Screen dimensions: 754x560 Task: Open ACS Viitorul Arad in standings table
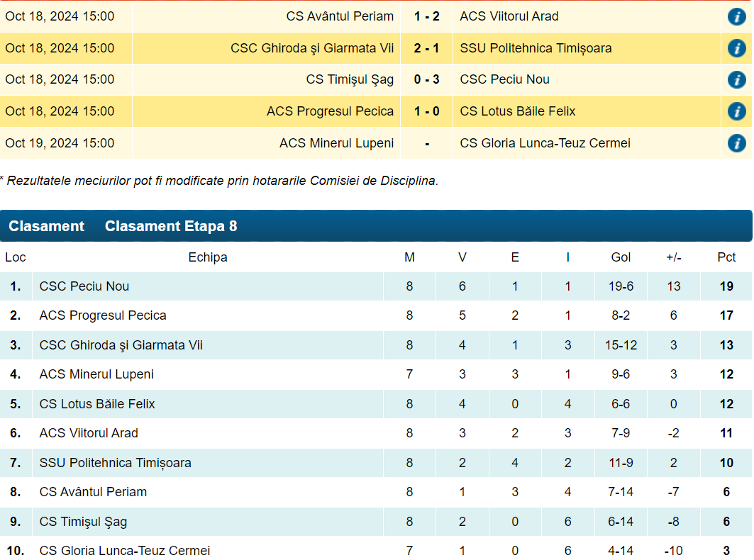[x=89, y=433]
